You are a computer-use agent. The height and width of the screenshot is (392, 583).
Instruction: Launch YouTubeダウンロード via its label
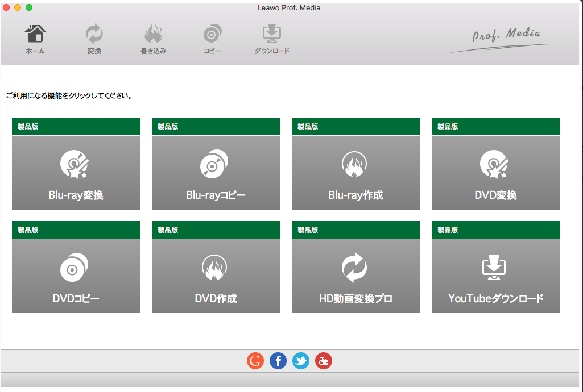pyautogui.click(x=495, y=298)
